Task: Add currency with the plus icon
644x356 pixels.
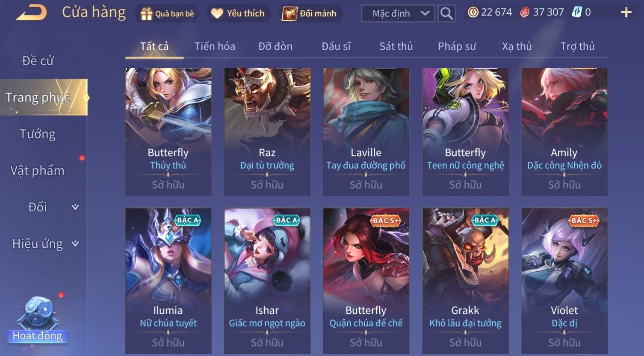Action: pyautogui.click(x=626, y=13)
